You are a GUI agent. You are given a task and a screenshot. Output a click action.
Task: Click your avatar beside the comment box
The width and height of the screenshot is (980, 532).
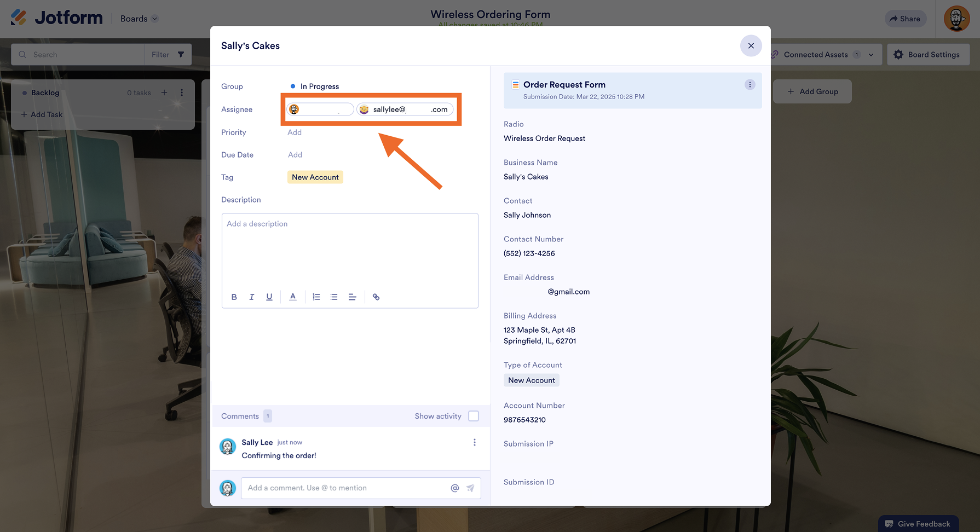click(x=228, y=488)
